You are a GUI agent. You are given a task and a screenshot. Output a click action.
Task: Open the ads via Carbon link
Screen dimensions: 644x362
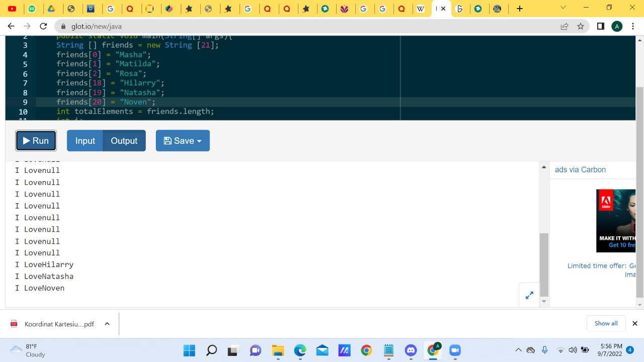[580, 169]
